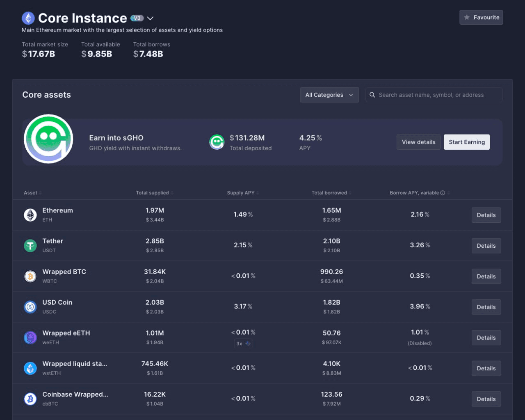This screenshot has width=525, height=420.
Task: Sort table by Total borrowed column
Action: click(x=331, y=193)
